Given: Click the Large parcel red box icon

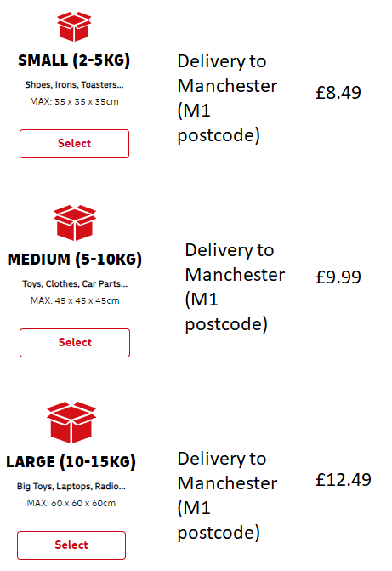Looking at the screenshot, I should [x=71, y=422].
